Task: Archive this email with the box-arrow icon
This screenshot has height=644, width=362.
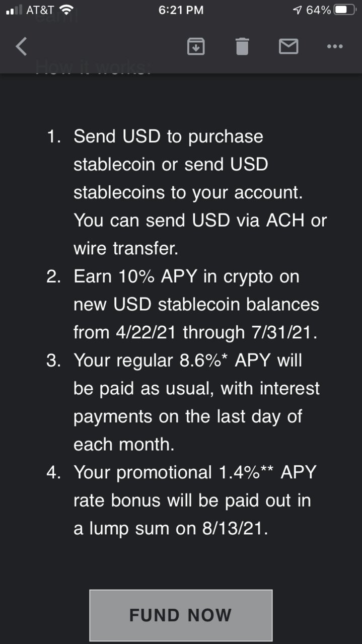Action: (196, 46)
